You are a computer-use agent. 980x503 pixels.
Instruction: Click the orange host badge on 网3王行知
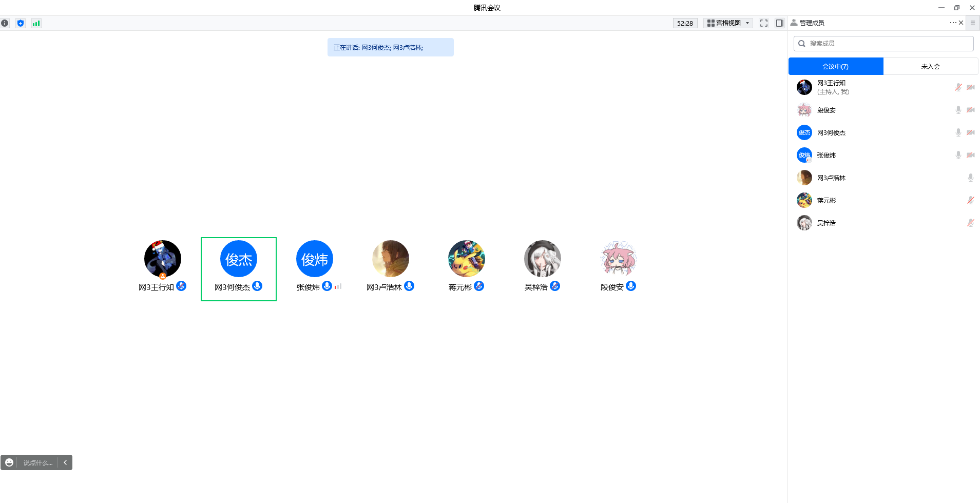coord(163,276)
